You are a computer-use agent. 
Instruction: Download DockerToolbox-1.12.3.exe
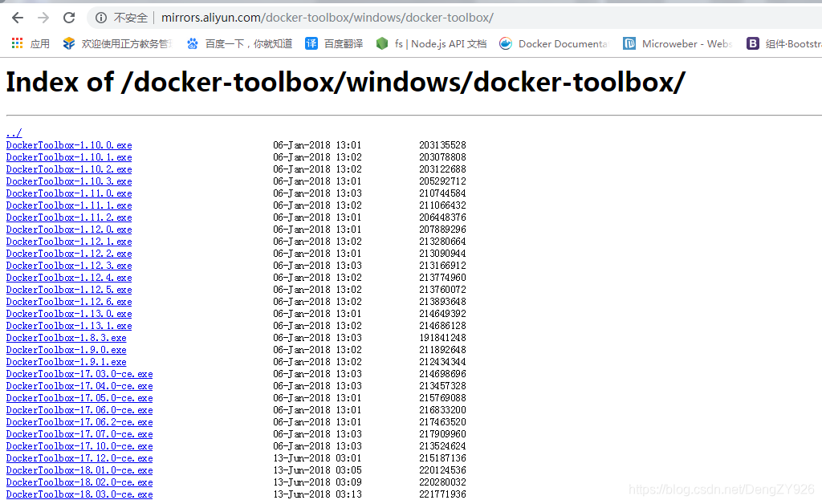69,266
